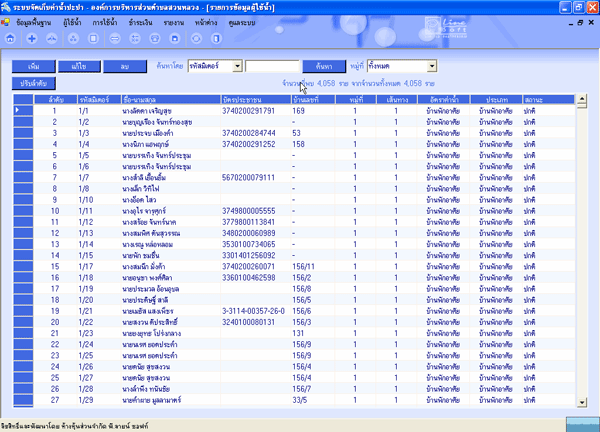The width and height of the screenshot is (600, 432).
Task: Expand the หมู่ที่ ทั้งหมด village dropdown
Action: pos(432,66)
